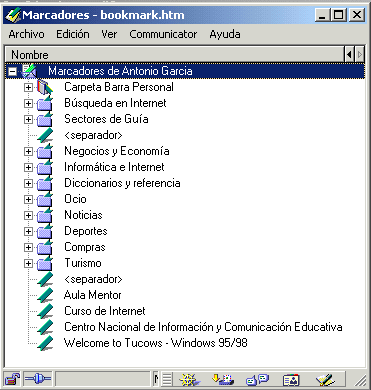Click the Compras folder icon
371x390 pixels.
45,247
